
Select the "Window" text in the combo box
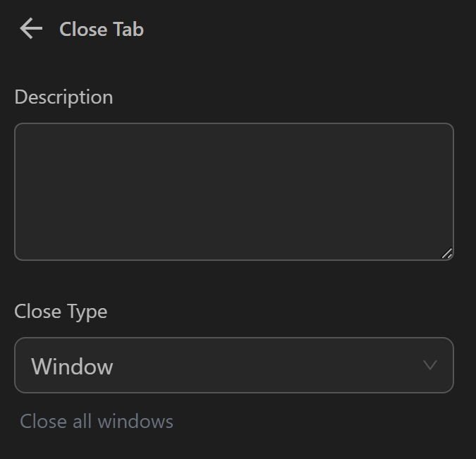pyautogui.click(x=72, y=367)
